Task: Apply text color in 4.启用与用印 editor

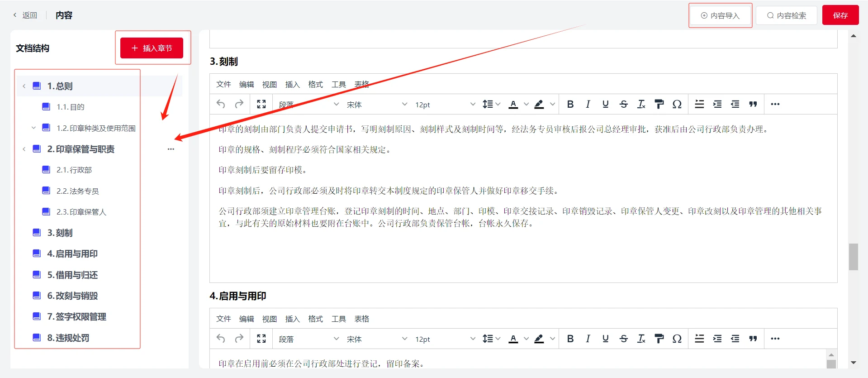Action: [513, 339]
